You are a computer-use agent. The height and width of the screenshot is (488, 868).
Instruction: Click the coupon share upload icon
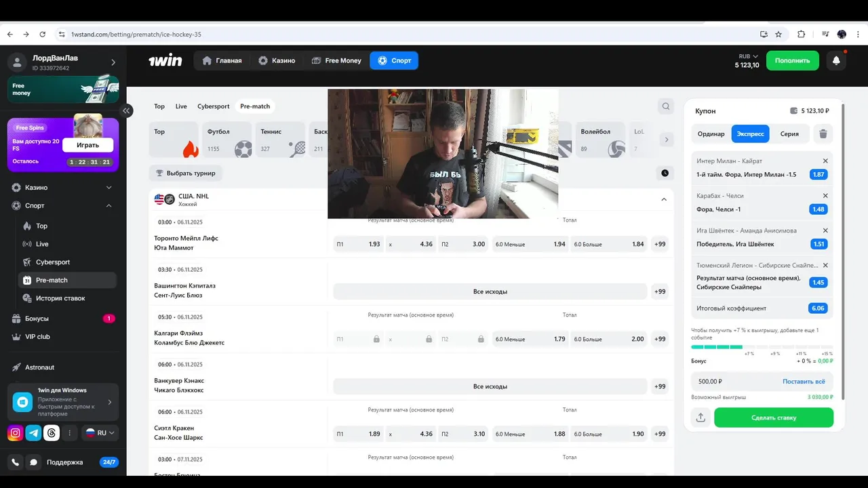point(701,418)
